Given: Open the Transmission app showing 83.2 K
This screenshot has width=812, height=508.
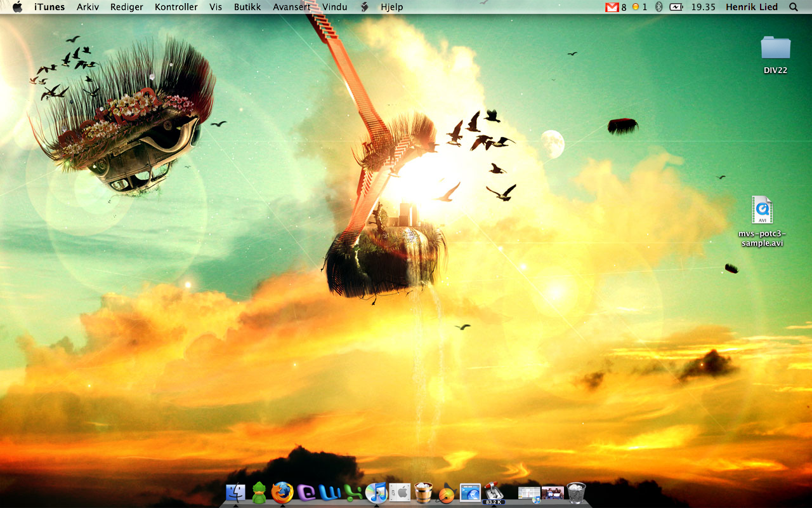Looking at the screenshot, I should click(x=494, y=493).
